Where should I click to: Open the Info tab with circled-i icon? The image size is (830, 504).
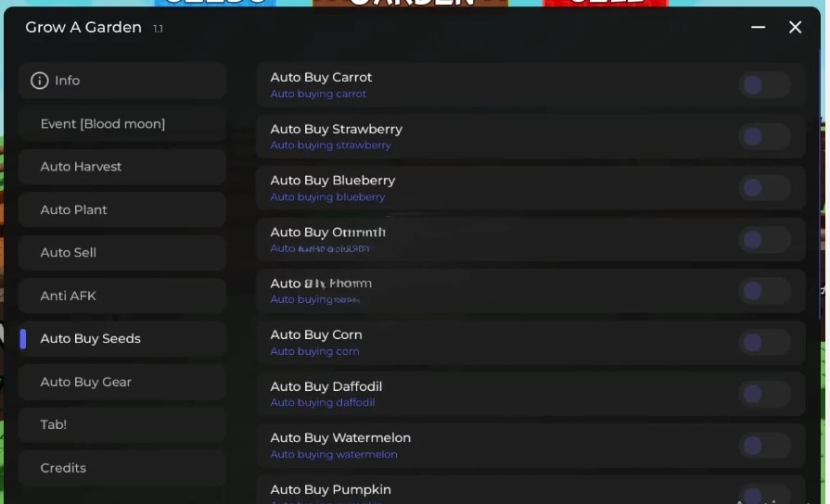(x=122, y=81)
